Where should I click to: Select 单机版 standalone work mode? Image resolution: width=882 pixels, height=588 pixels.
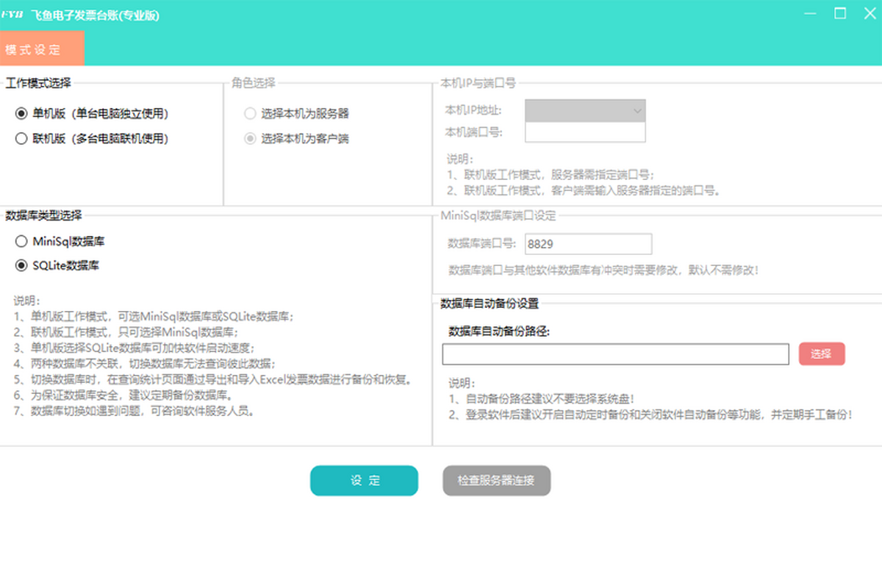coord(21,114)
